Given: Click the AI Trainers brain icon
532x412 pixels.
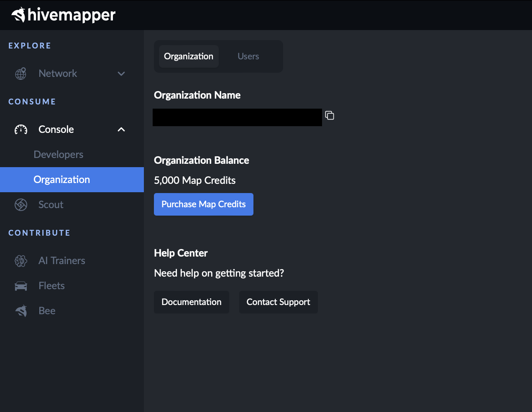Looking at the screenshot, I should coord(21,261).
